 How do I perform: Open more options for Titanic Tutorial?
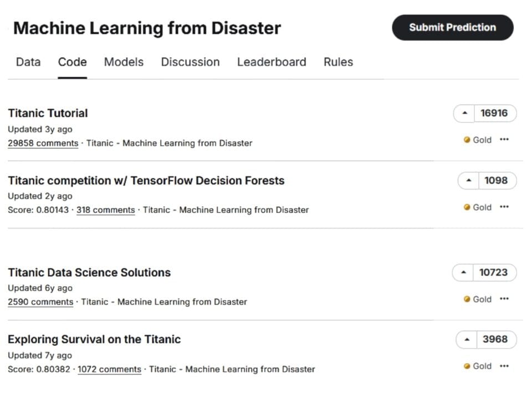coord(504,140)
